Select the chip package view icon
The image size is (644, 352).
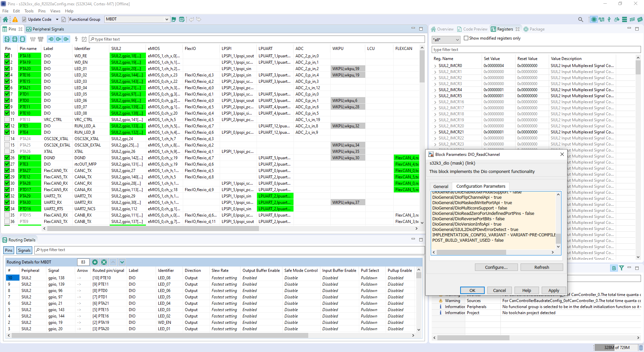click(593, 19)
